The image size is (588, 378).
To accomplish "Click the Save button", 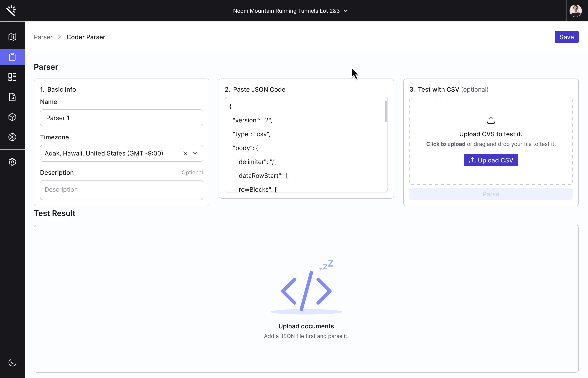I will point(566,37).
